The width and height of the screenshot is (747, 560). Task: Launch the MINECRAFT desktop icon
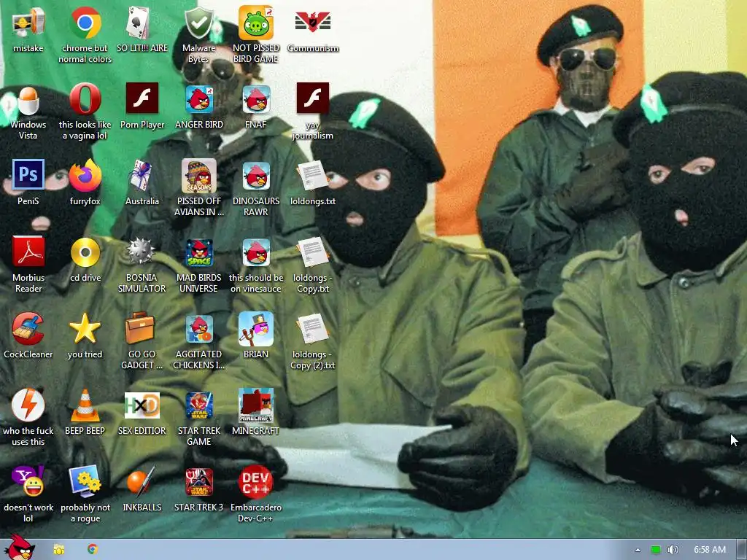pyautogui.click(x=256, y=405)
